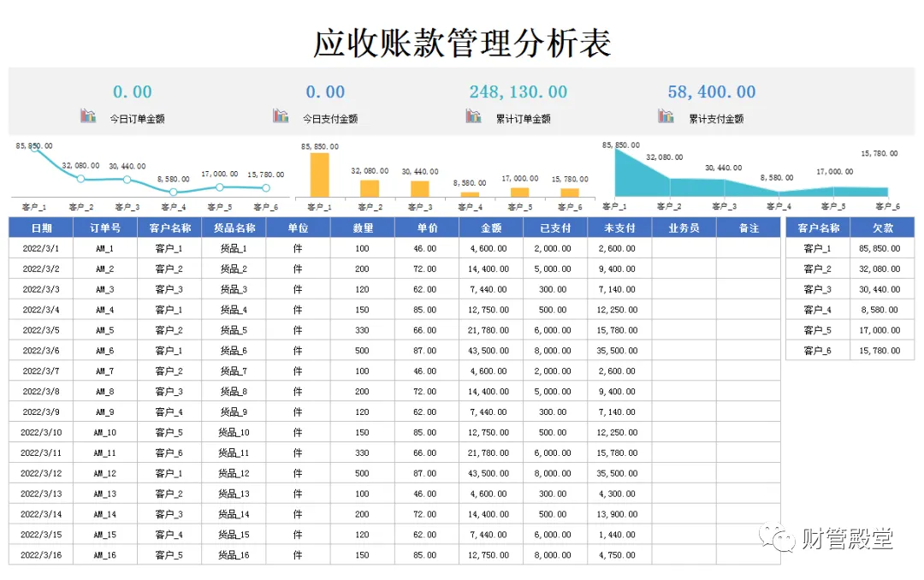
Task: Select the 0.00 value above 今日订单金额
Action: 133,92
